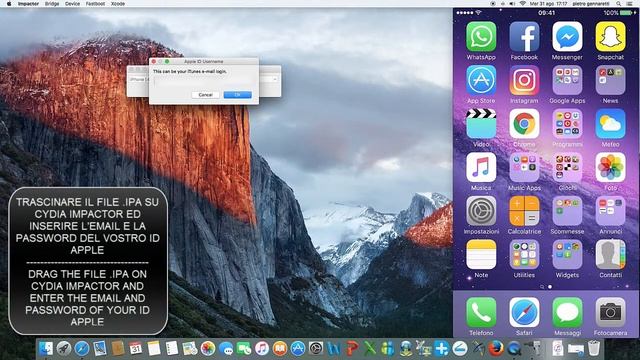Open the Google Apps folder
Image resolution: width=640 pixels, height=360 pixels.
pyautogui.click(x=567, y=80)
